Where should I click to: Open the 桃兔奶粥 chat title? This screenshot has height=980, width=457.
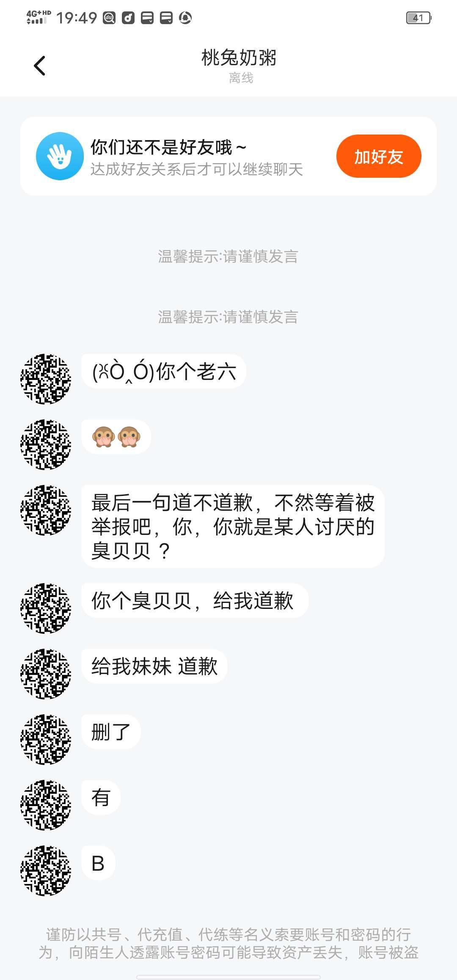click(x=239, y=58)
